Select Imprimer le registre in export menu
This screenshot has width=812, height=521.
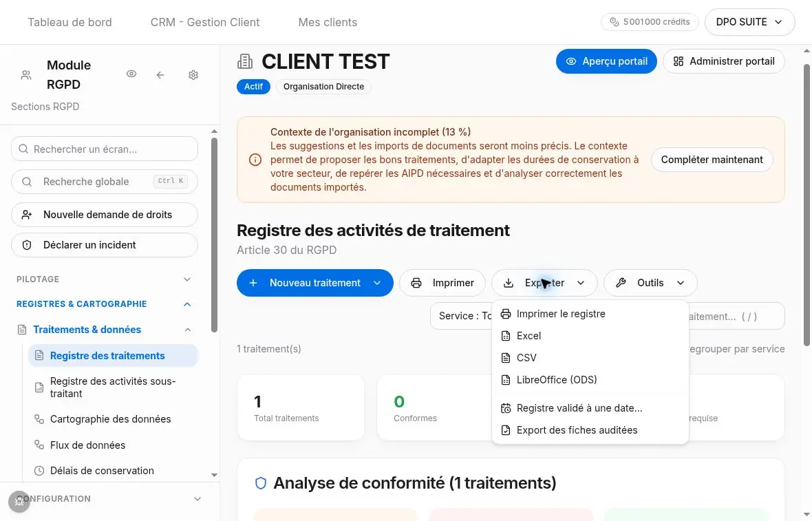(x=590, y=314)
